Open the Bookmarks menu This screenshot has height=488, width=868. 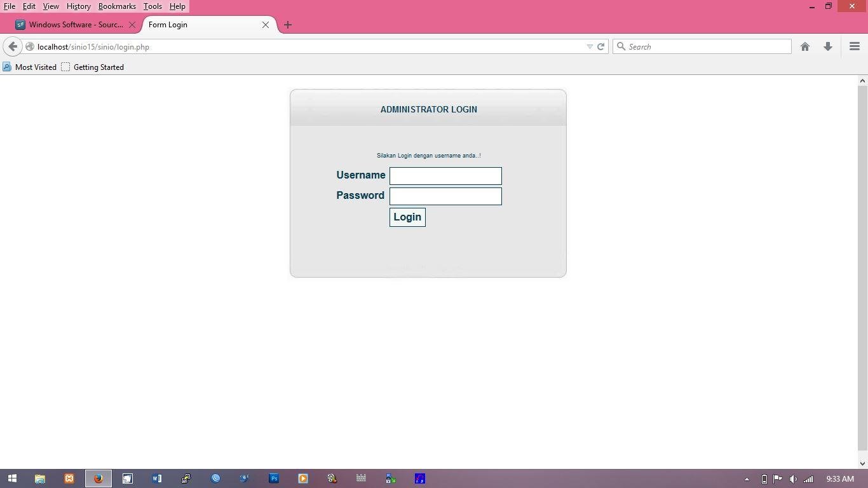pos(117,6)
